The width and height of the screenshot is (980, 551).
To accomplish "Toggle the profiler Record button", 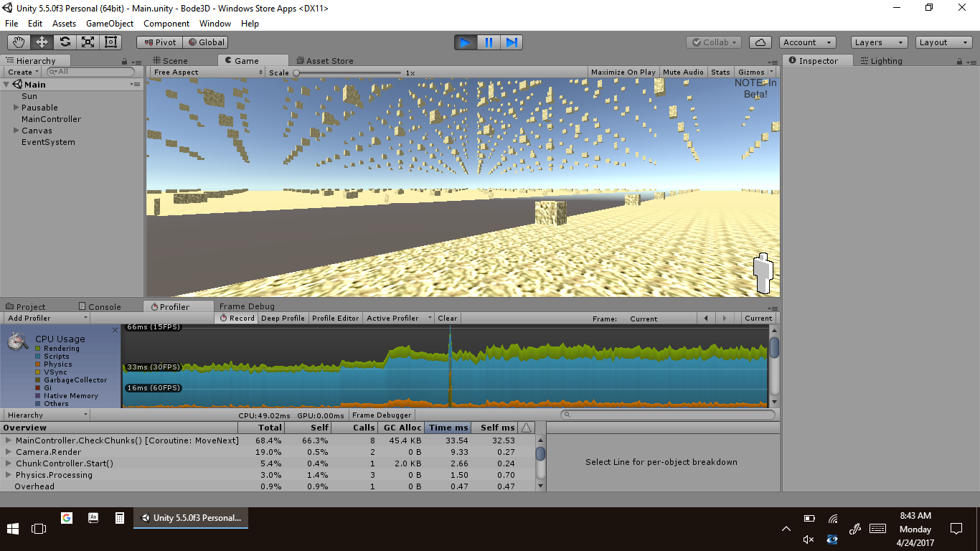I will (x=237, y=319).
